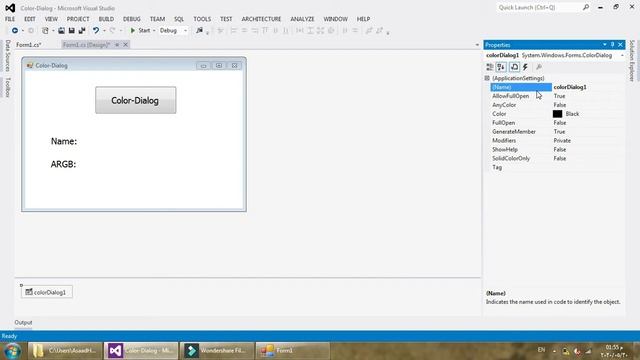Open the ARCHITECTURE menu
The height and width of the screenshot is (360, 640).
(261, 19)
